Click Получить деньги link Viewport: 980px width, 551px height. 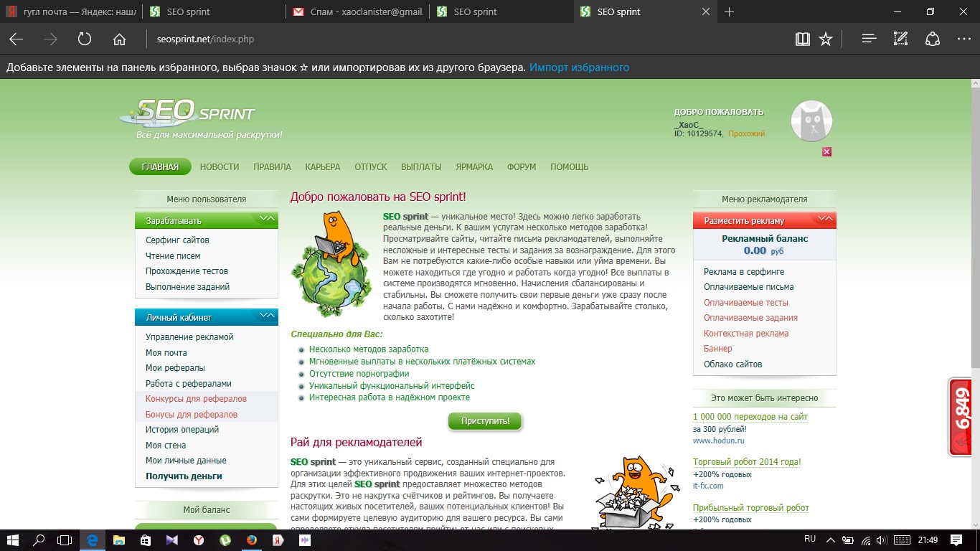[184, 476]
